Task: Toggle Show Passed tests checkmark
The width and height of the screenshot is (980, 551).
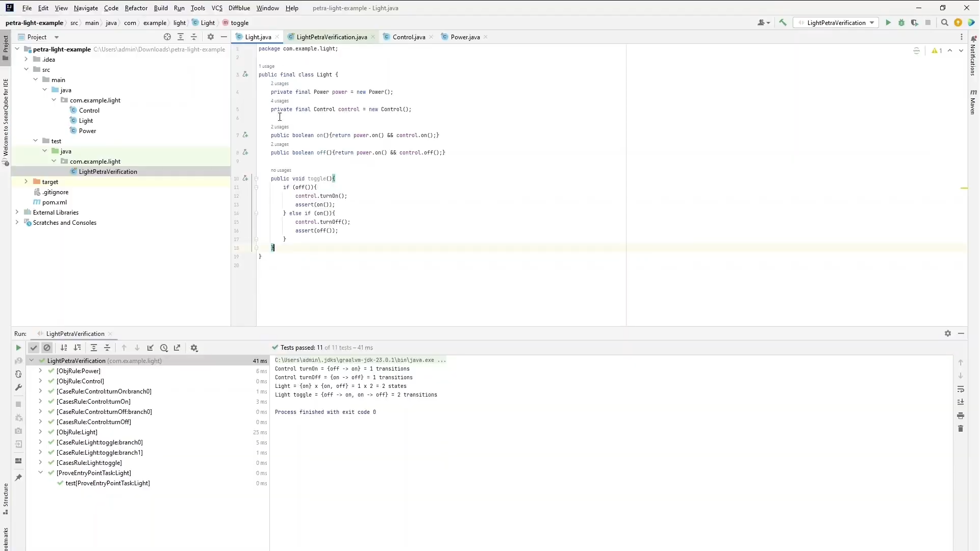Action: click(x=34, y=348)
